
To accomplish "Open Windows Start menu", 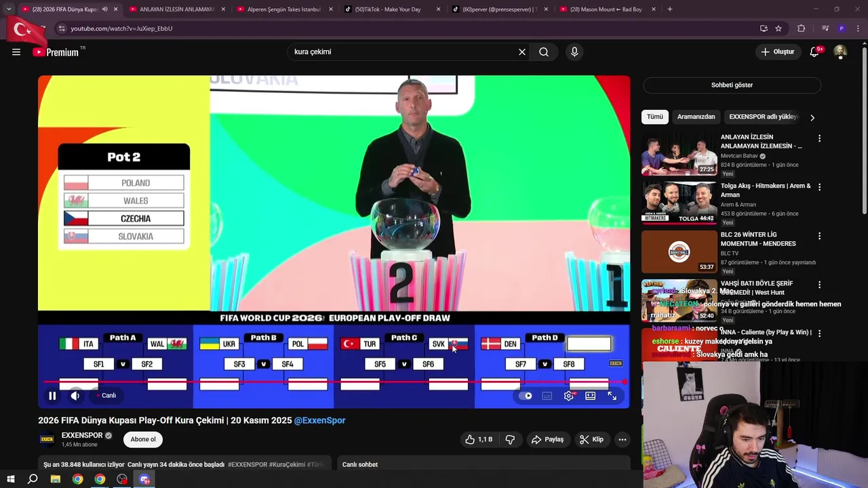I will coord(10,479).
